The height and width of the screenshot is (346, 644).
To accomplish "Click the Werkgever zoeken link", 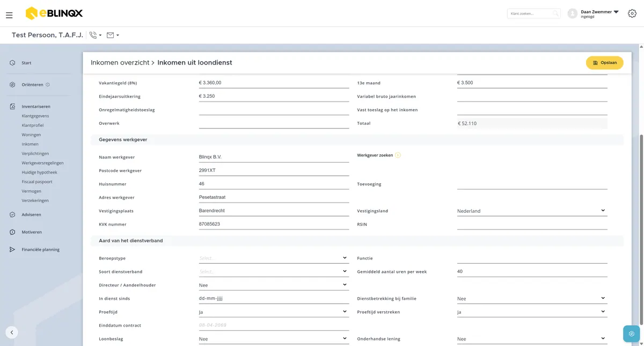I will coord(375,155).
